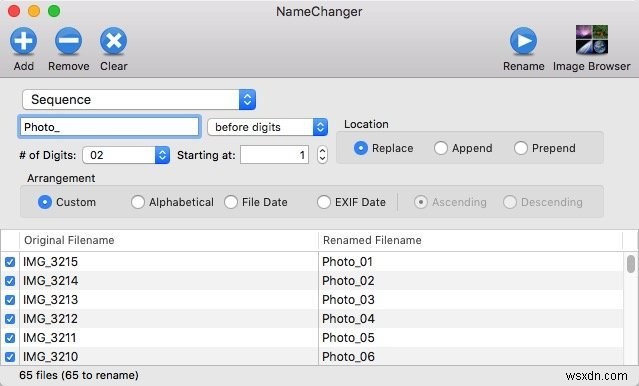The image size is (639, 386).
Task: Uncheck the IMG_3211 checkbox
Action: 10,338
